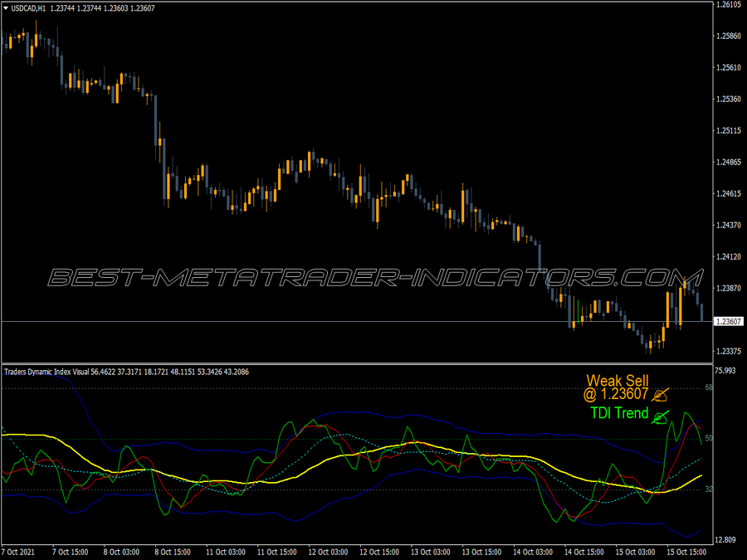
Task: Select the 1.24120 price axis label
Action: [729, 256]
